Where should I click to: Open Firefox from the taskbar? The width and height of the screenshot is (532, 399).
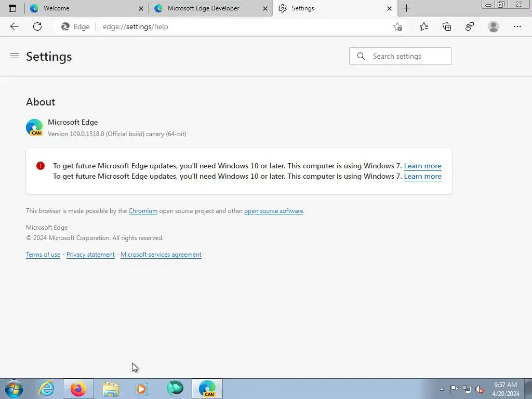point(78,389)
